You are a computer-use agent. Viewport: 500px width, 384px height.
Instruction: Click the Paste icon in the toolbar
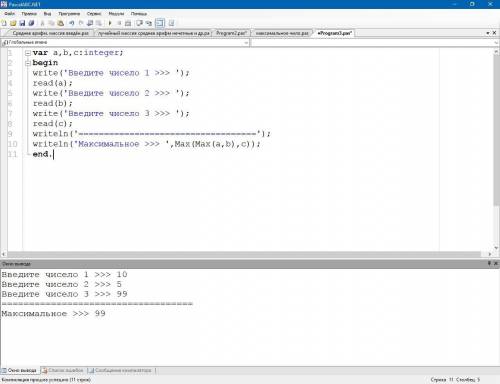click(x=61, y=23)
